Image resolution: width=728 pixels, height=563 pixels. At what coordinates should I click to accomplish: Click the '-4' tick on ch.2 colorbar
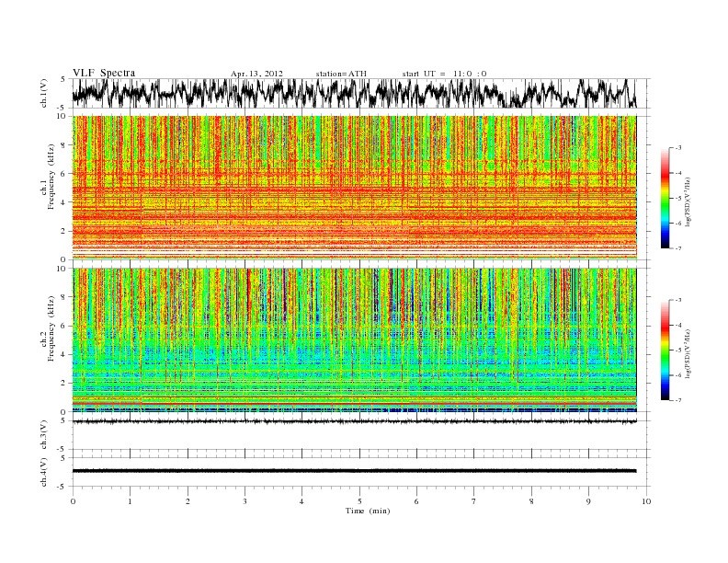(x=677, y=325)
